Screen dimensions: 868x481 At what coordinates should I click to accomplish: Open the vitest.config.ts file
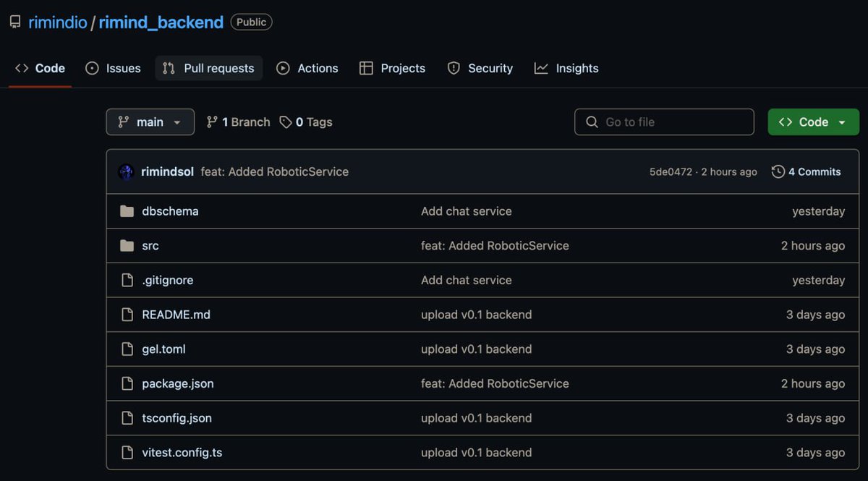182,453
